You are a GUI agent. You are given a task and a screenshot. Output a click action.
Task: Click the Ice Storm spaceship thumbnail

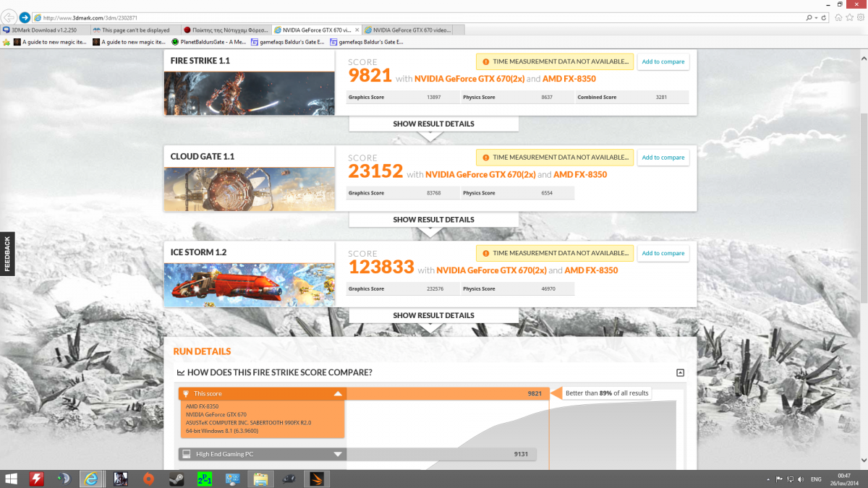click(x=250, y=285)
